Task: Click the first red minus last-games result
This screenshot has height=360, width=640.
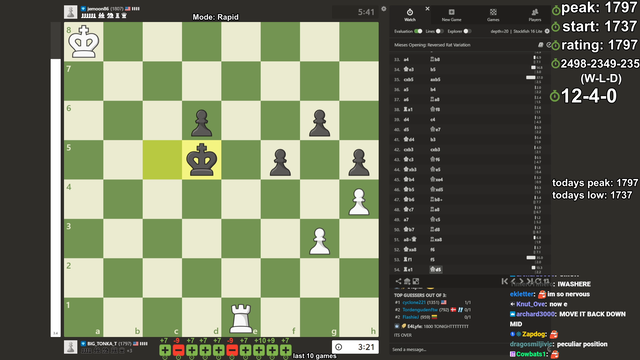Action: click(x=178, y=350)
